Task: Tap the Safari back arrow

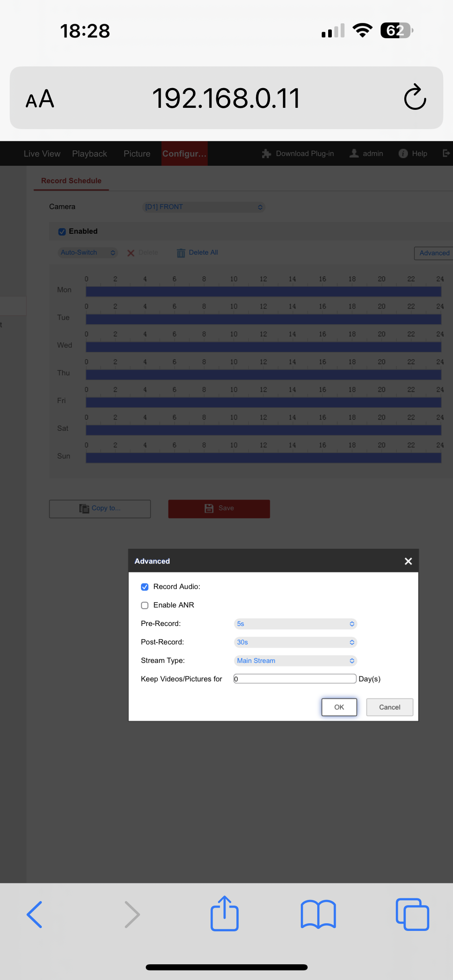Action: (x=35, y=914)
